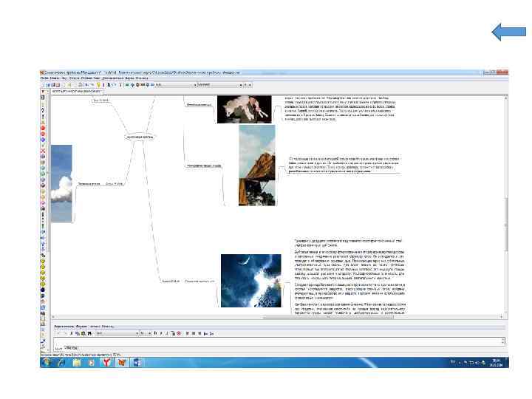Viewport: 532px width, 399px height.
Task: Toggle underline in the note editor toolbar
Action: coord(167,333)
